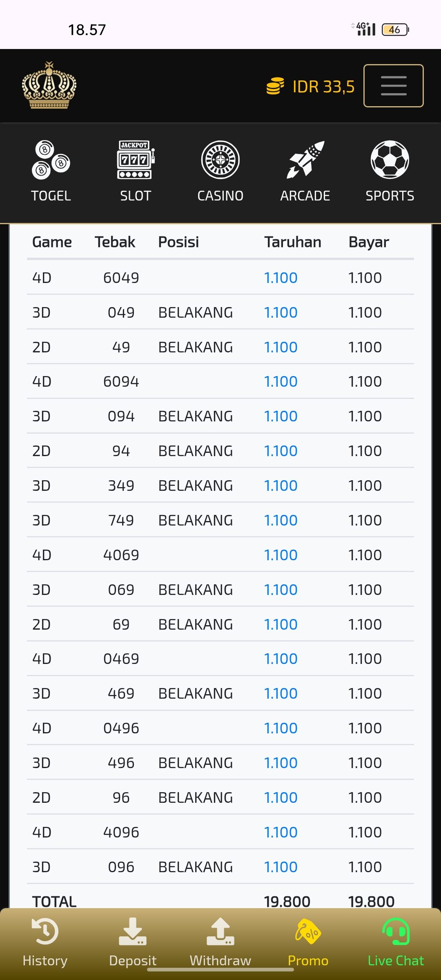Open the History clock icon
This screenshot has width=441, height=980.
[45, 932]
